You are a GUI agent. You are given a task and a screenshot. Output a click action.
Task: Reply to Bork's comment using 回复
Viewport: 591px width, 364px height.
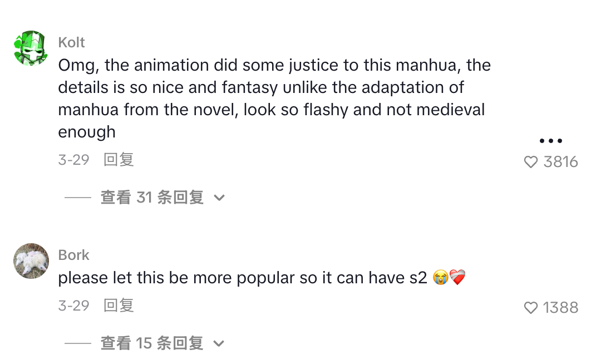click(119, 306)
